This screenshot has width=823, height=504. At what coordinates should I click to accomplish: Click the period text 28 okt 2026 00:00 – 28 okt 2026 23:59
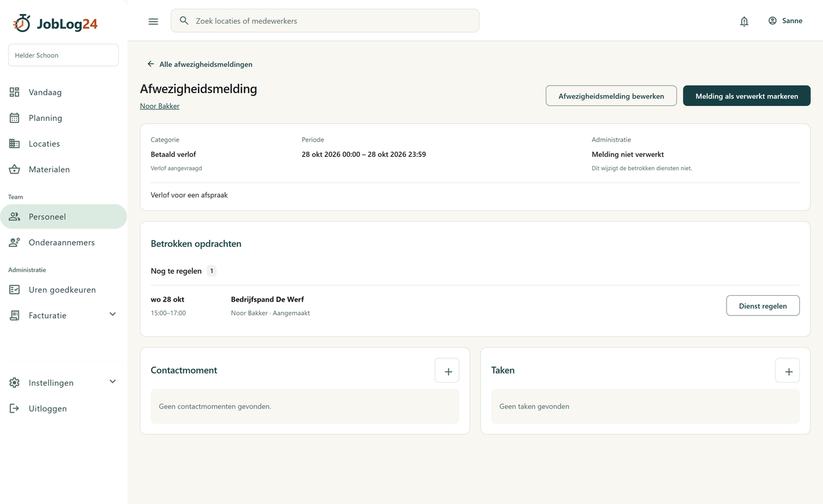364,154
